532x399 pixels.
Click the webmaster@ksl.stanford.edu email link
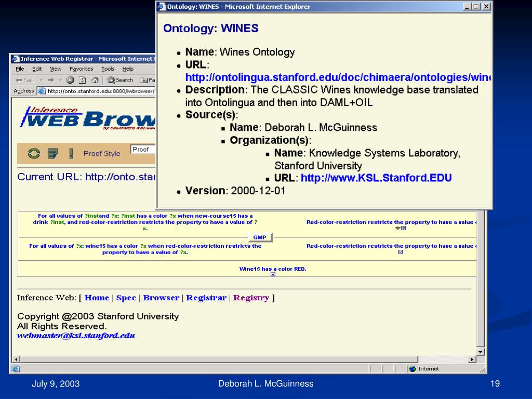[x=76, y=336]
